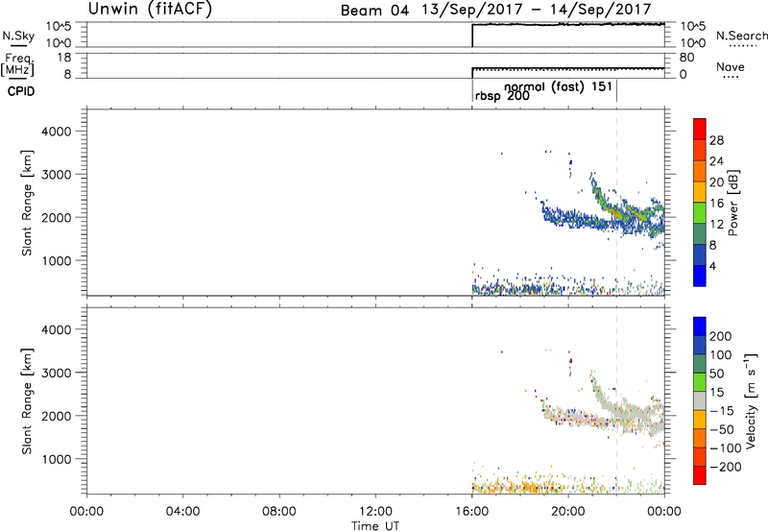
Task: Click the 'Time UT' axis label
Action: [375, 526]
